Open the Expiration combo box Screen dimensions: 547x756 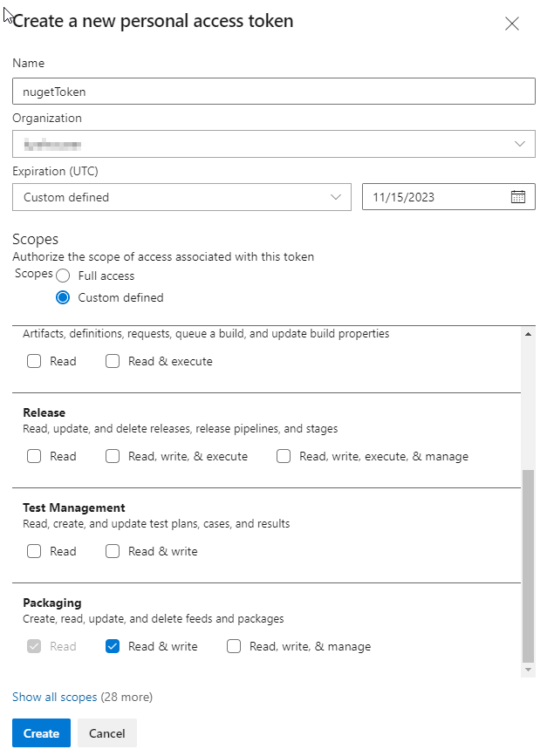click(181, 196)
